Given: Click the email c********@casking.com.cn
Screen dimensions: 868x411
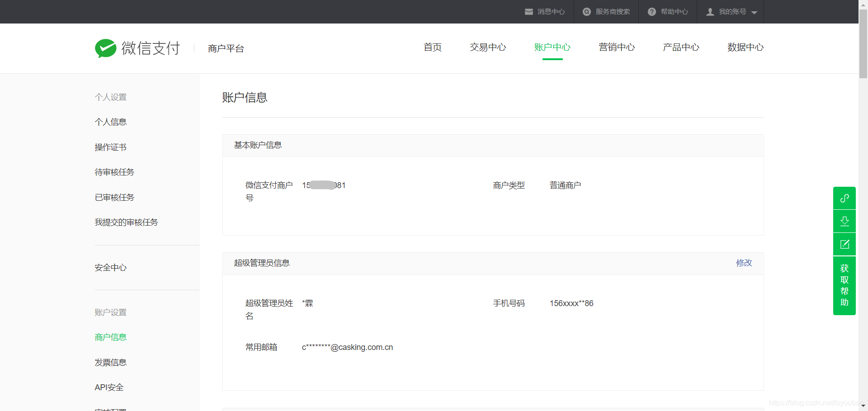Looking at the screenshot, I should pyautogui.click(x=347, y=347).
